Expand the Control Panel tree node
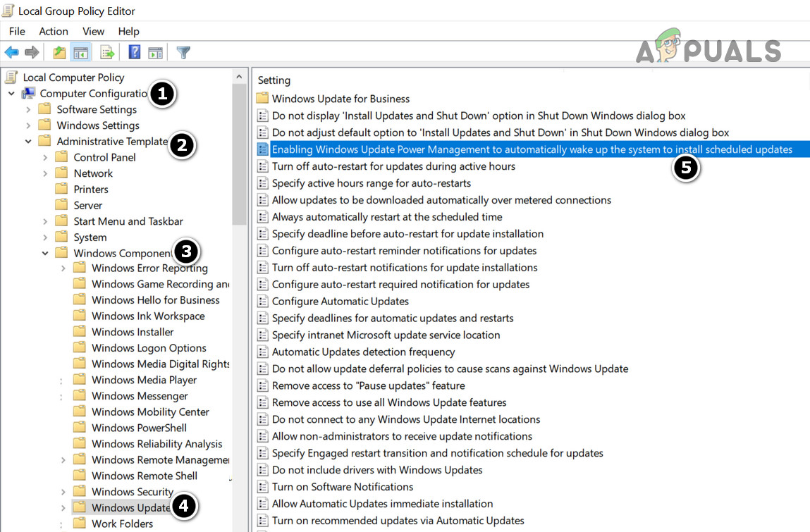Viewport: 810px width, 532px height. pyautogui.click(x=45, y=157)
